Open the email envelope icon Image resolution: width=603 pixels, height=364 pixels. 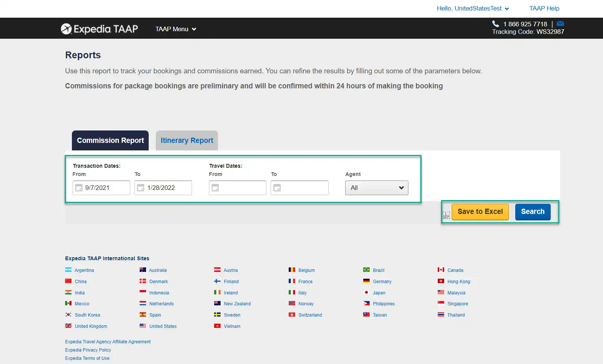[x=560, y=24]
